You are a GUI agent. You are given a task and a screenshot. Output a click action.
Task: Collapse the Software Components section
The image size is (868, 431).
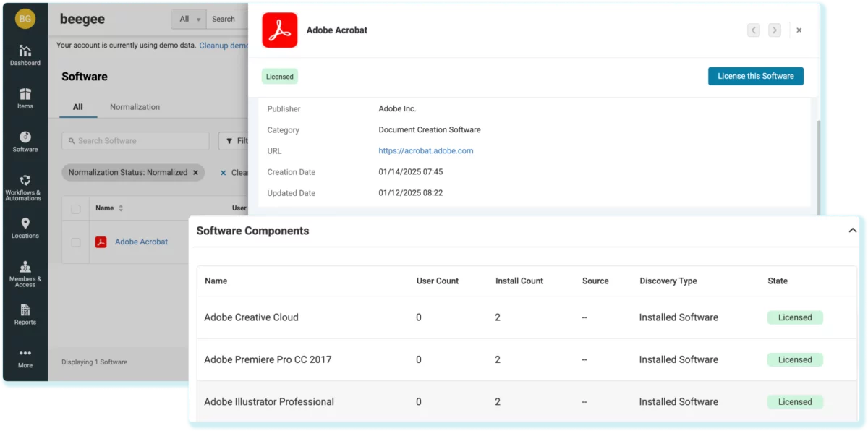point(852,231)
